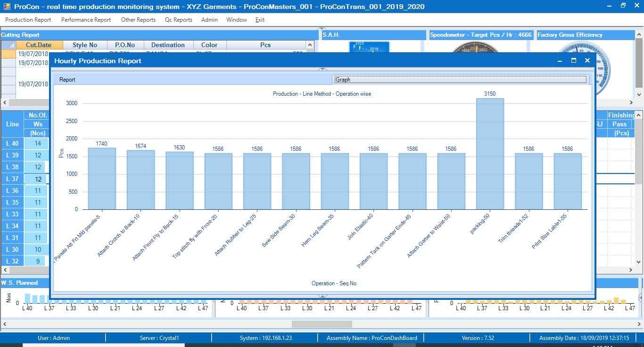The width and height of the screenshot is (644, 347).
Task: Click the bottom horizontal scrollbar thumb
Action: click(x=322, y=324)
